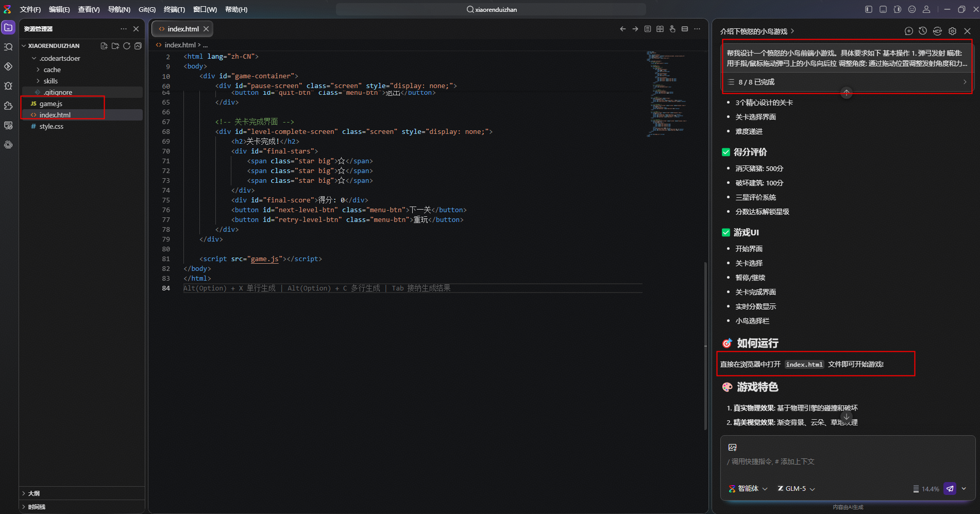
Task: Collapse all folders in Explorer
Action: (x=138, y=46)
